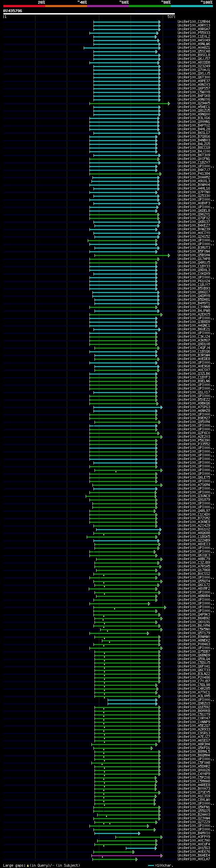Image resolution: width=216 pixels, height=868 pixels.
Task: Select label UniRef100_B4PTU2
Action: 194,126
